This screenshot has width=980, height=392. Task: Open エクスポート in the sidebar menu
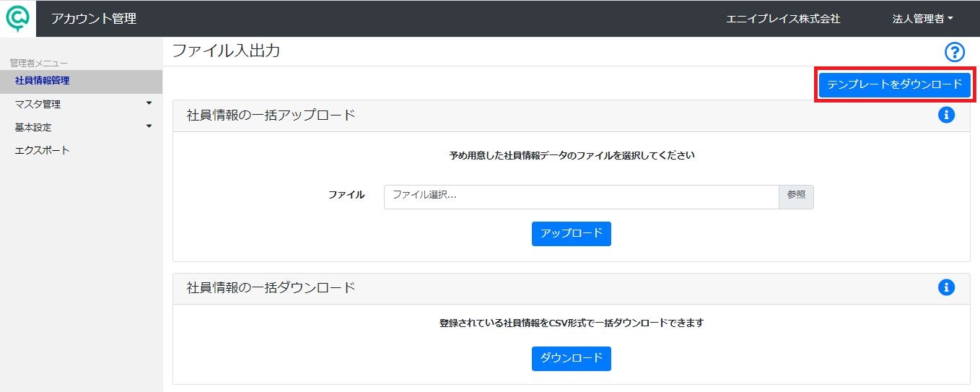click(x=42, y=150)
